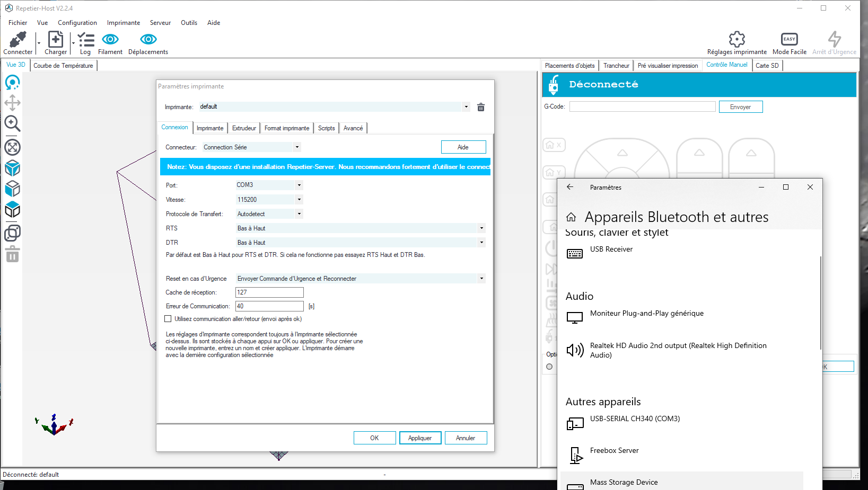Open the Serveur menu
Viewport: 868px width, 490px height.
(x=160, y=23)
